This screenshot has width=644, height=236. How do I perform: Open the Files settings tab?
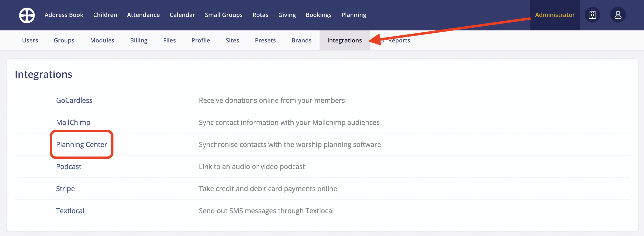[x=169, y=40]
